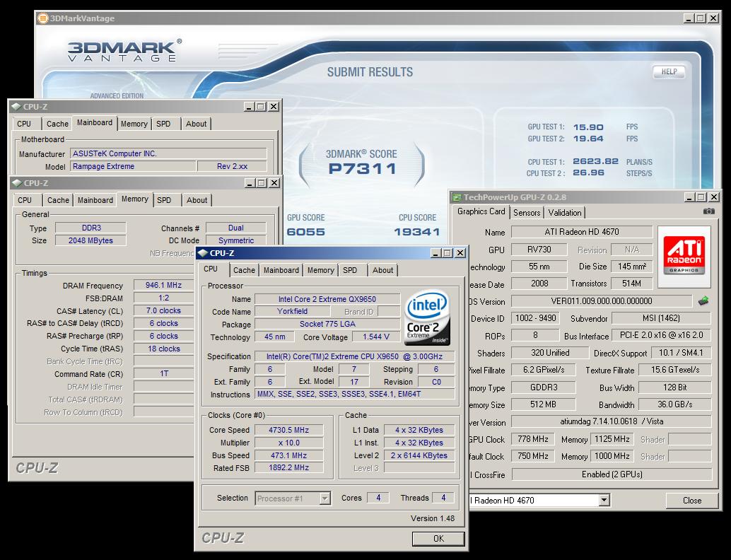Image resolution: width=731 pixels, height=560 pixels.
Task: Click the Level 2 cache value 2 x 6144 KBytes
Action: 419,455
